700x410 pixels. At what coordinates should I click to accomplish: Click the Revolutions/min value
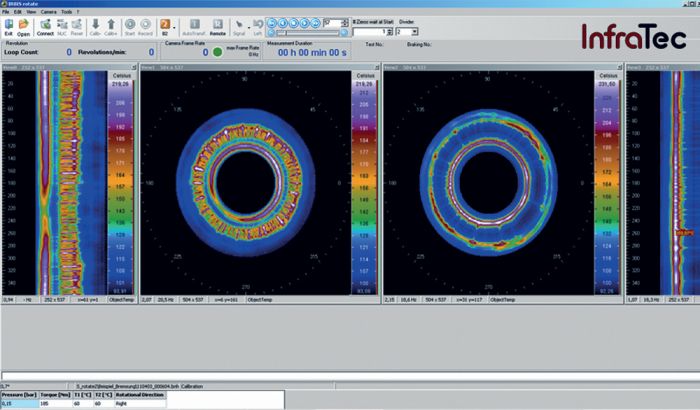coord(151,52)
